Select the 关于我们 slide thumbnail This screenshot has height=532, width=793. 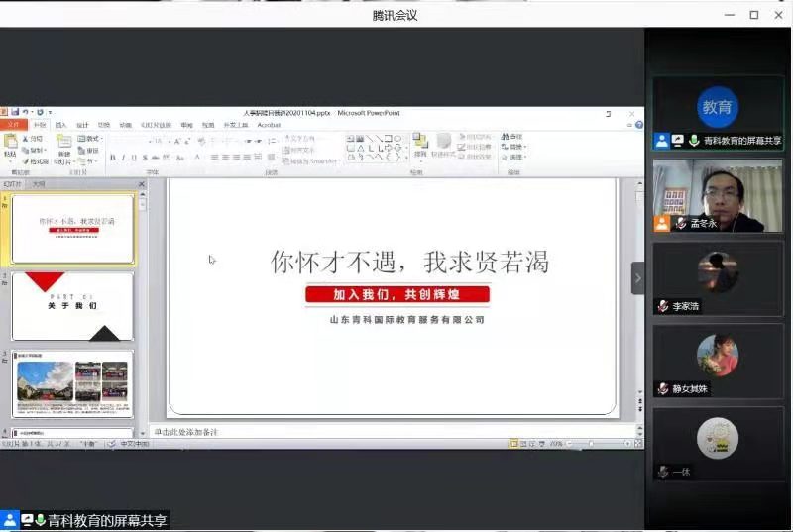pyautogui.click(x=72, y=306)
